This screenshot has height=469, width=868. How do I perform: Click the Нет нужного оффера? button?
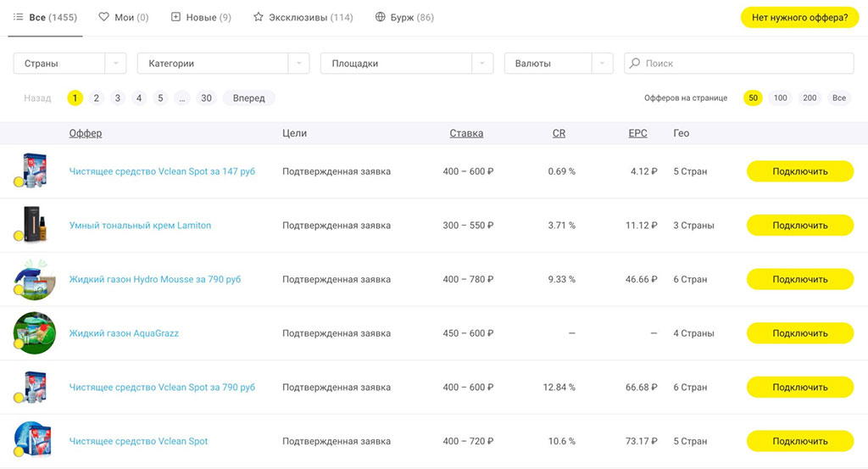pyautogui.click(x=799, y=17)
